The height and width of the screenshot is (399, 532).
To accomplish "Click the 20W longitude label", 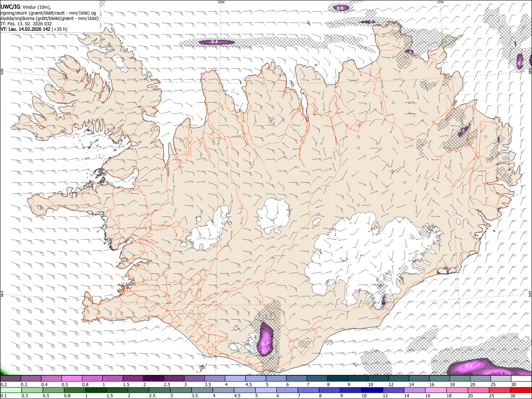I will pyautogui.click(x=221, y=2).
